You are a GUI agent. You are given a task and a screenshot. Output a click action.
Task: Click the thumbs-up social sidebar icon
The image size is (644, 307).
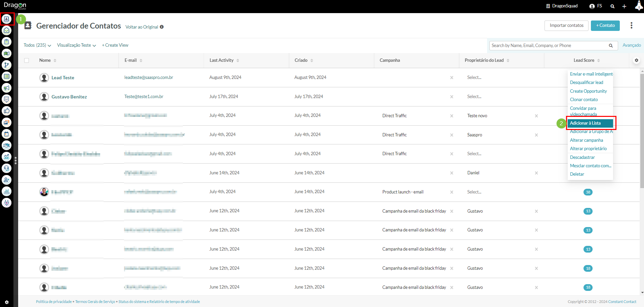(6, 111)
